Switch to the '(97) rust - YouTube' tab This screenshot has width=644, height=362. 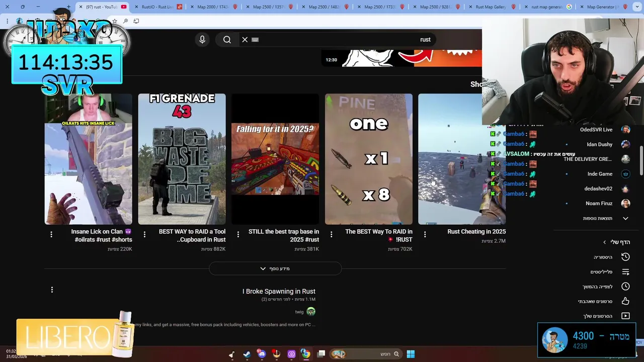pos(102,7)
